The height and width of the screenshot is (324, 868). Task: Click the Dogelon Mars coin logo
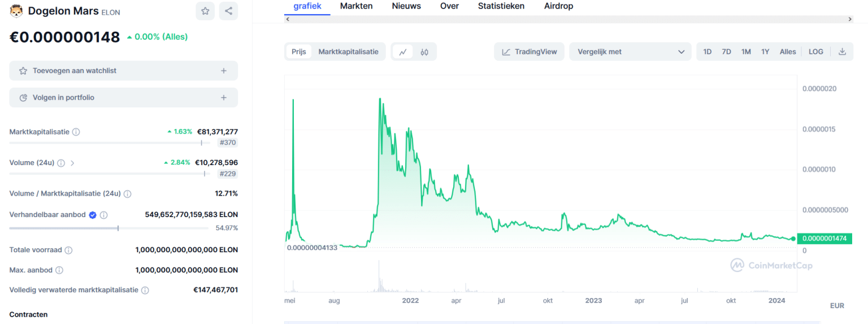pos(16,11)
